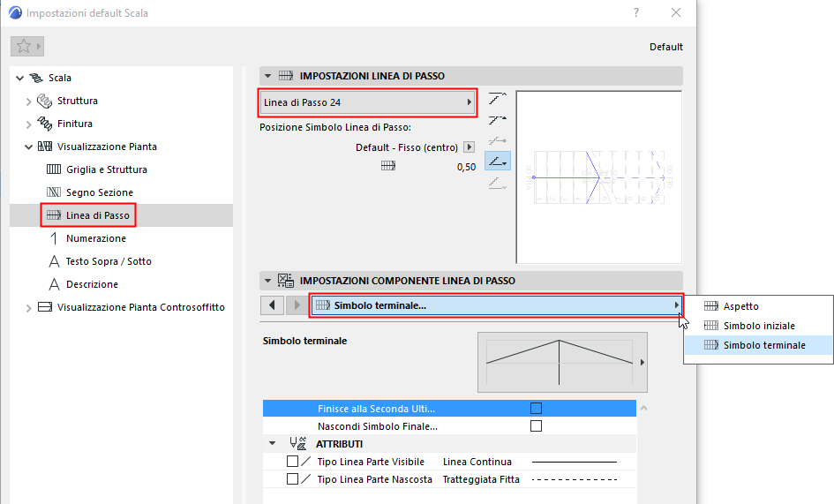Open Default - Fisso (centro) popup arrow
This screenshot has width=834, height=504.
point(470,147)
